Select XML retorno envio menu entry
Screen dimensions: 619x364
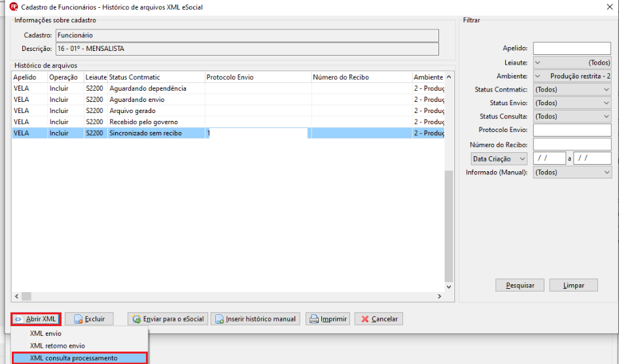(80, 346)
